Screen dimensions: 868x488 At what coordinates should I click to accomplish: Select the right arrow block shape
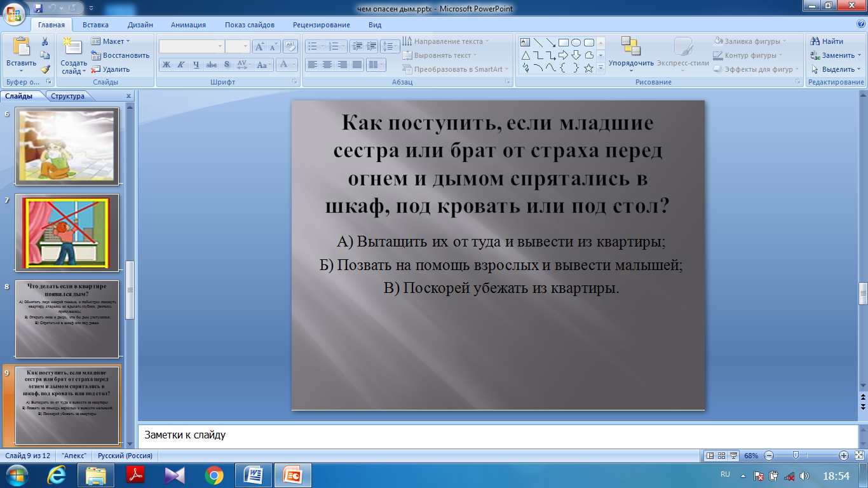563,55
